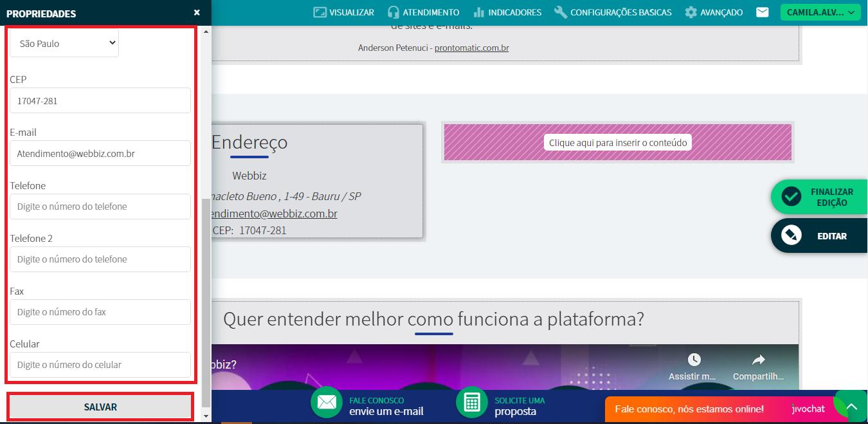
Task: Click the Fale Conosco envelope icon
Action: click(327, 402)
